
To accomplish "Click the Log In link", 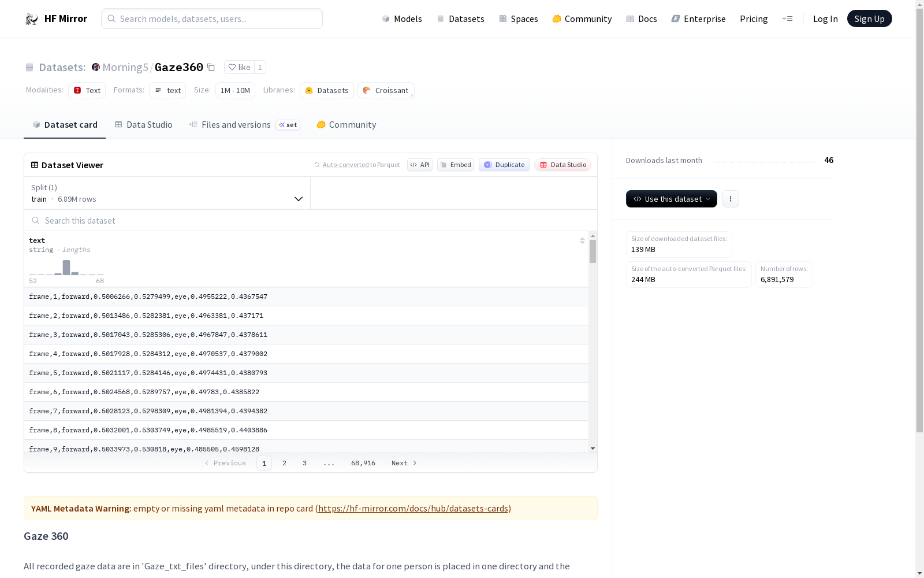I will coord(825,18).
